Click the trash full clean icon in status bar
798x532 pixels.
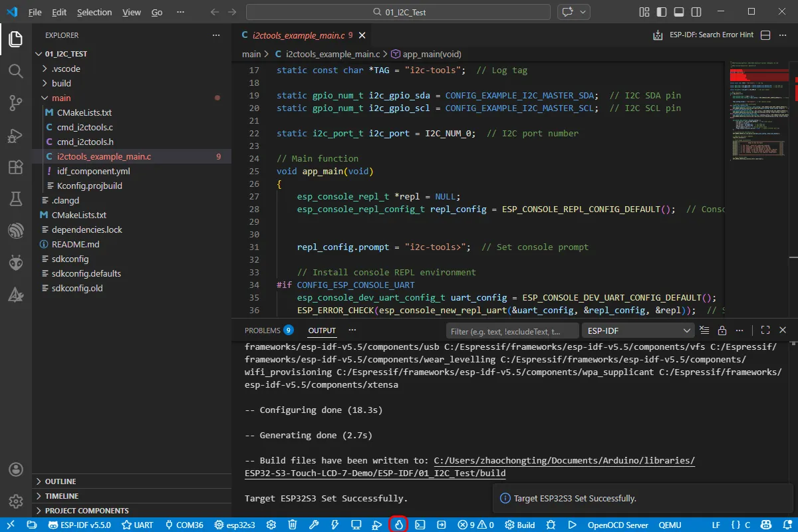[293, 525]
